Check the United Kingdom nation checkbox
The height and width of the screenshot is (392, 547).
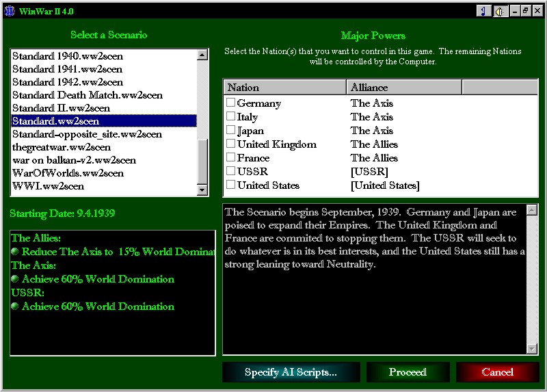point(230,144)
